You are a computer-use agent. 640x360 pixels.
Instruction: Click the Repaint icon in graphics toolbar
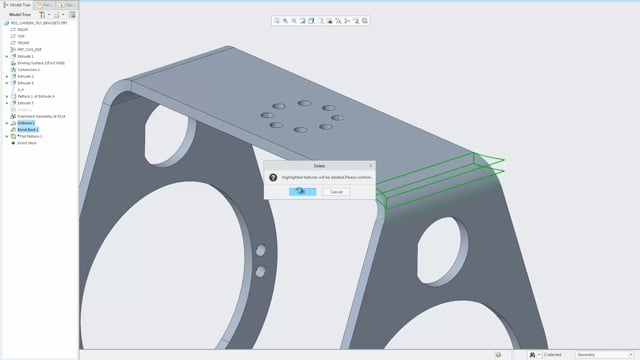(x=303, y=21)
